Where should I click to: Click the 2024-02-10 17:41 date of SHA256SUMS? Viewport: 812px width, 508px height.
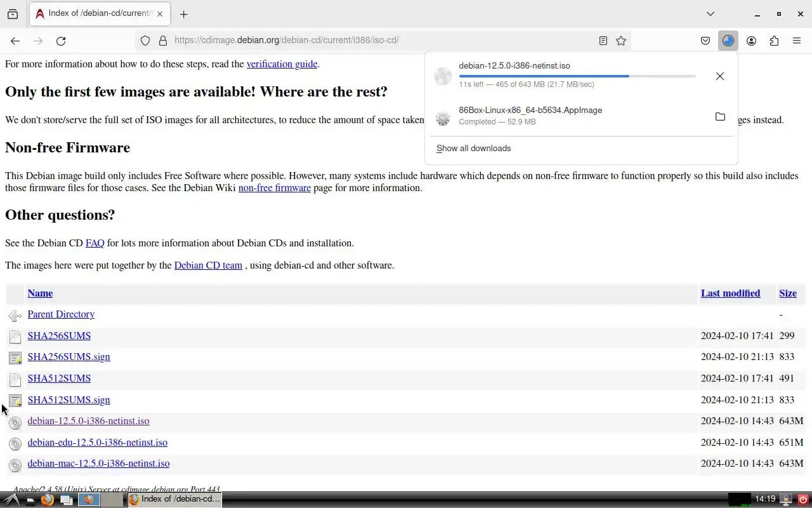point(737,336)
